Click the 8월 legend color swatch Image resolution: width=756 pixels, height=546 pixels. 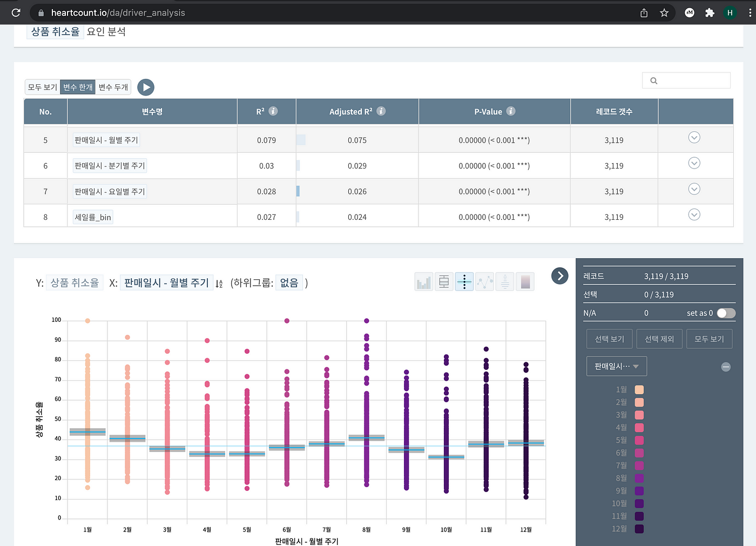coord(639,478)
